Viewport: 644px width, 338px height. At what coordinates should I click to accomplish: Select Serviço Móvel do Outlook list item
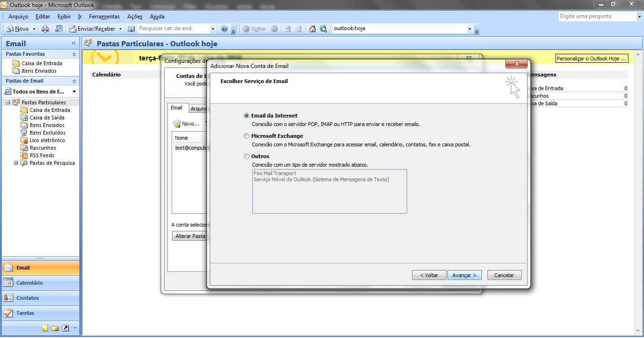point(322,179)
